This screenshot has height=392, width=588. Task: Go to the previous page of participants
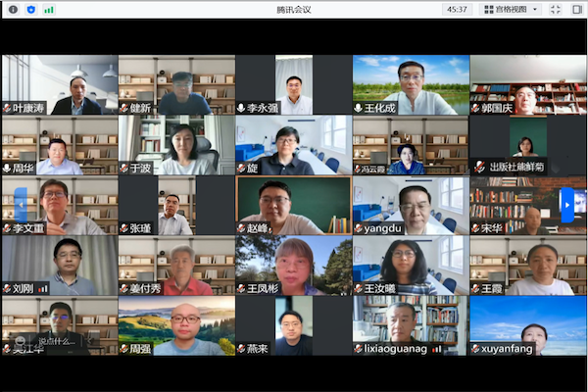point(21,205)
